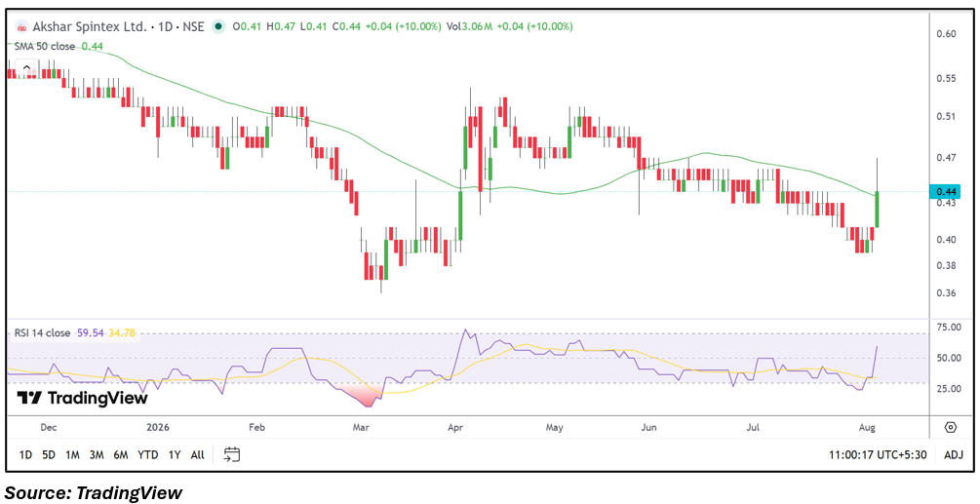Select the 3M time range button

[97, 454]
